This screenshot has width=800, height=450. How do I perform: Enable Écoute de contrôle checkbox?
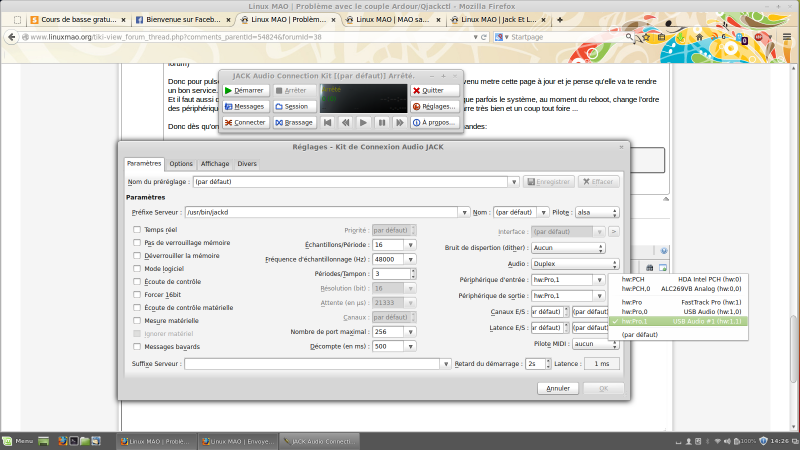click(x=137, y=281)
